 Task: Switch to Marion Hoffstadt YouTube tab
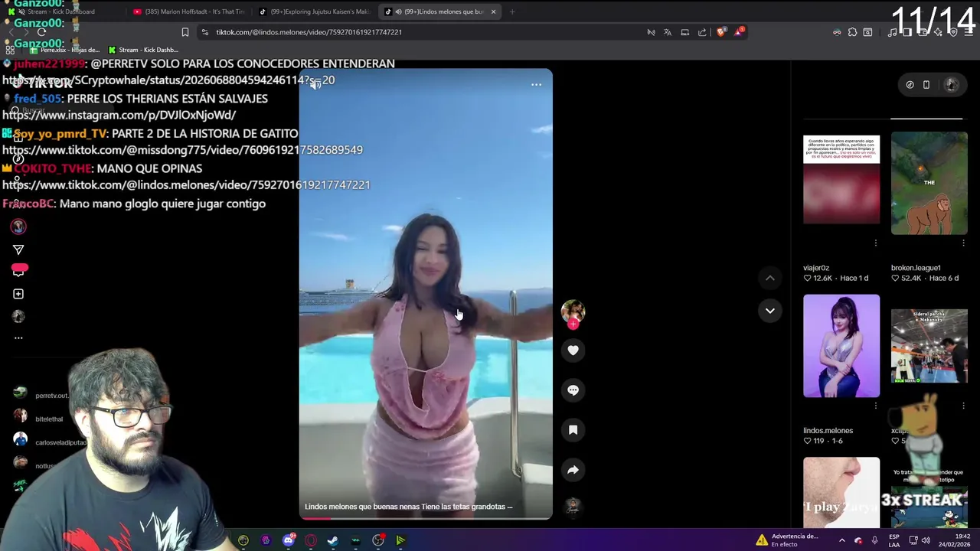point(188,11)
